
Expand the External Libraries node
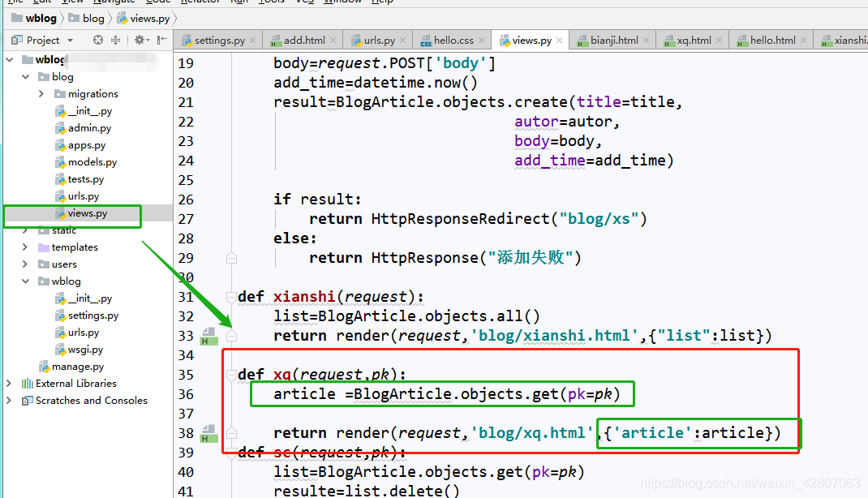click(x=9, y=384)
